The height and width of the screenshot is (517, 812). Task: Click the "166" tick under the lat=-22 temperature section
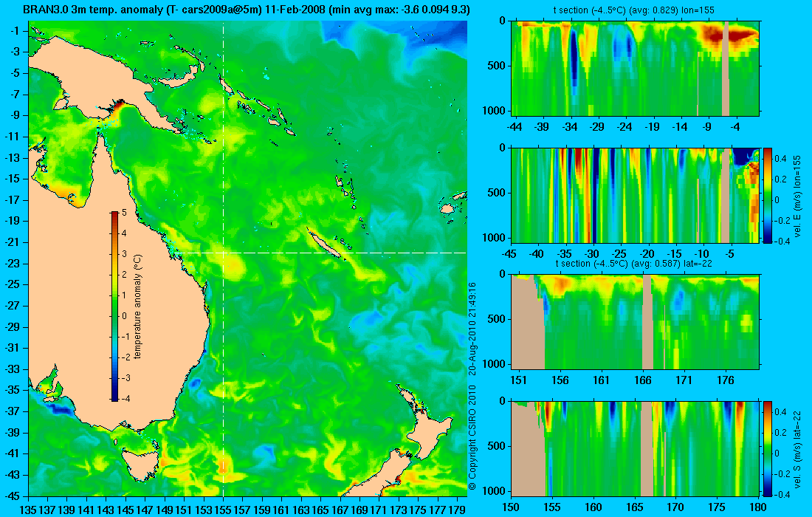[x=643, y=380]
